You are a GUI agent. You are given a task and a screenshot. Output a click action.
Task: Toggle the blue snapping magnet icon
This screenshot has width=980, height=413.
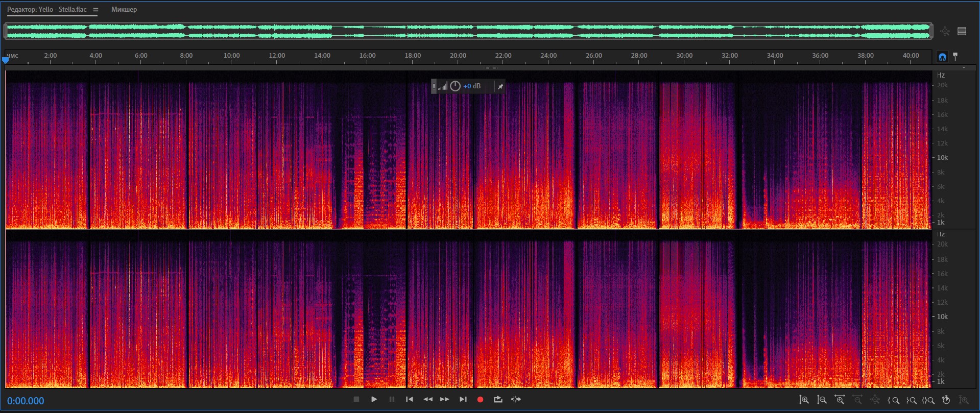pyautogui.click(x=942, y=57)
